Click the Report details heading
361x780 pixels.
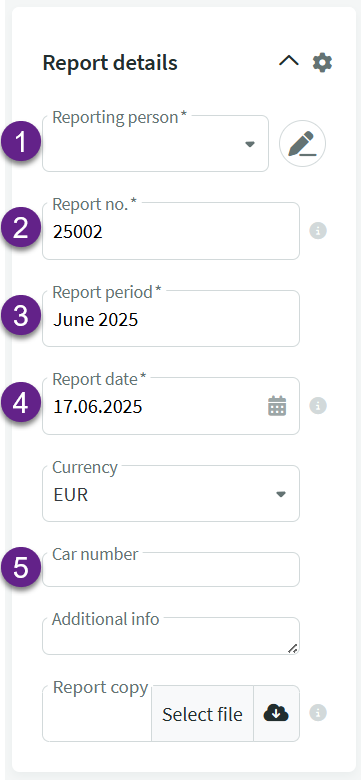[x=110, y=63]
